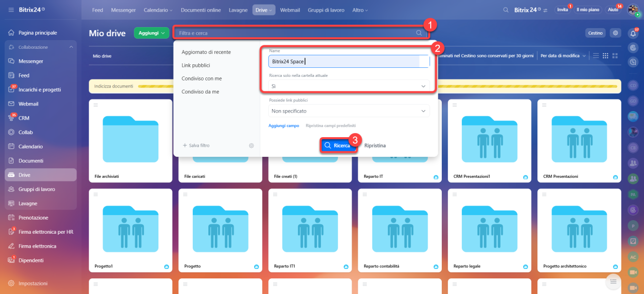
Task: Click the global search icon in the header
Action: 506,10
